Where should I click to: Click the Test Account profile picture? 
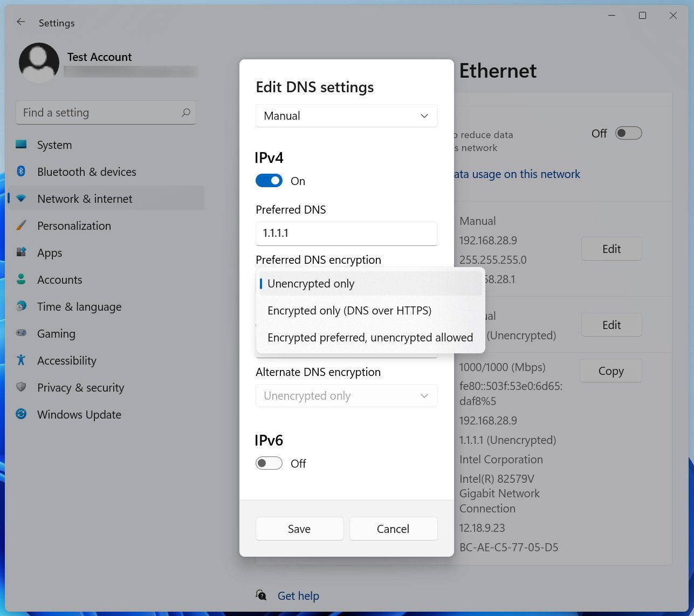(x=38, y=63)
